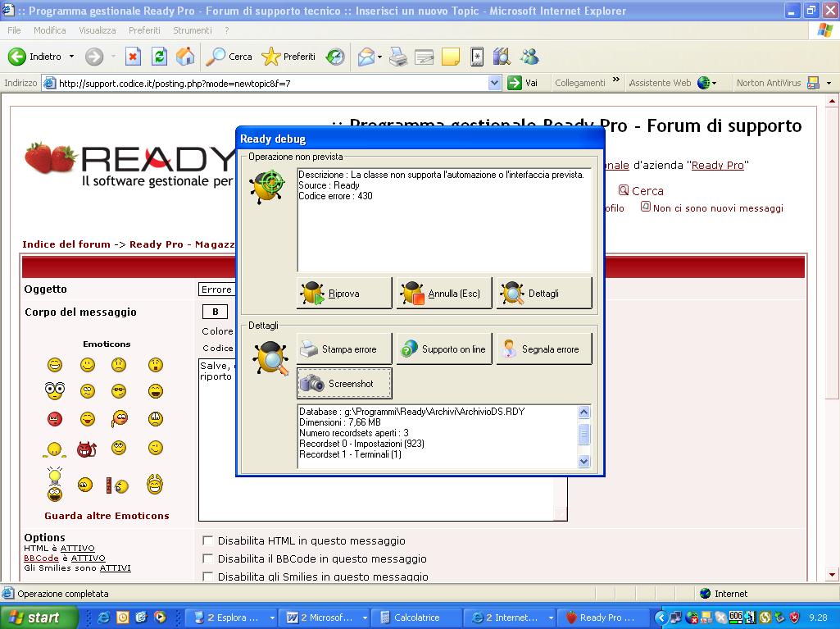Refresh the page with the green arrows icon
840x629 pixels.
(x=159, y=57)
